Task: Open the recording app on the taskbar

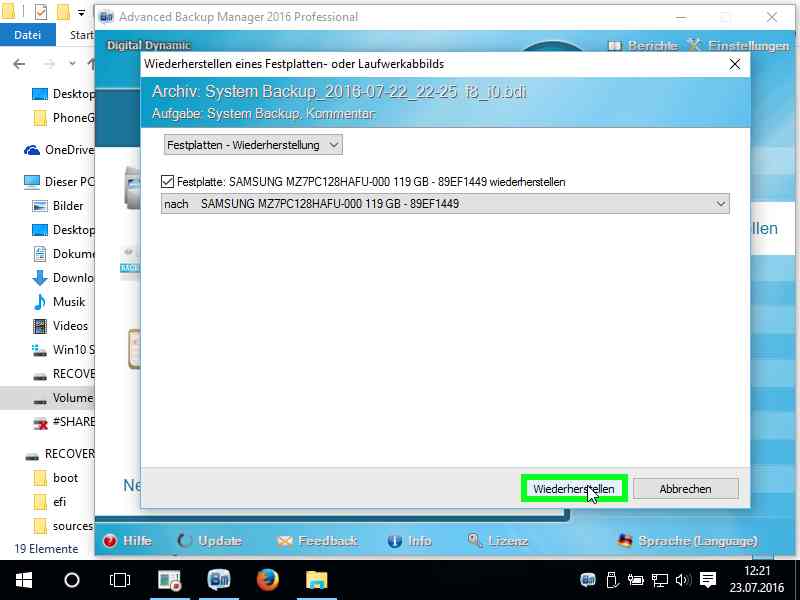Action: click(x=170, y=580)
